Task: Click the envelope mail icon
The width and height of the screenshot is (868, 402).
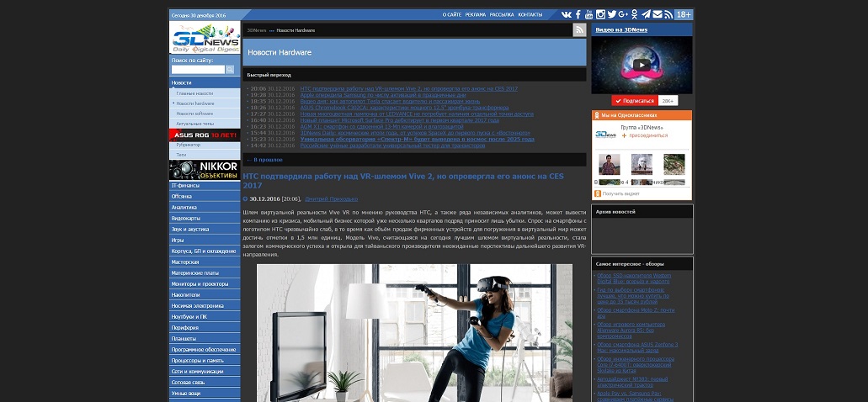Action: [657, 14]
